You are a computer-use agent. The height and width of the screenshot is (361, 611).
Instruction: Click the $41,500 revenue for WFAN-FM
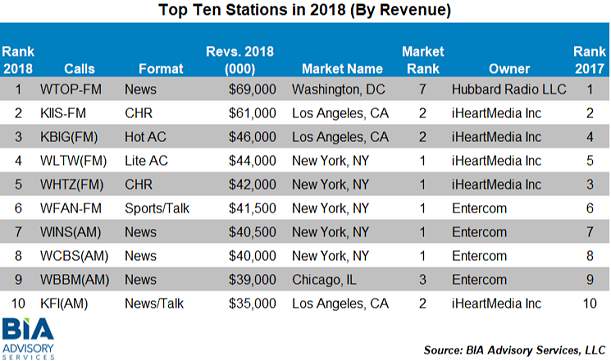(x=252, y=208)
